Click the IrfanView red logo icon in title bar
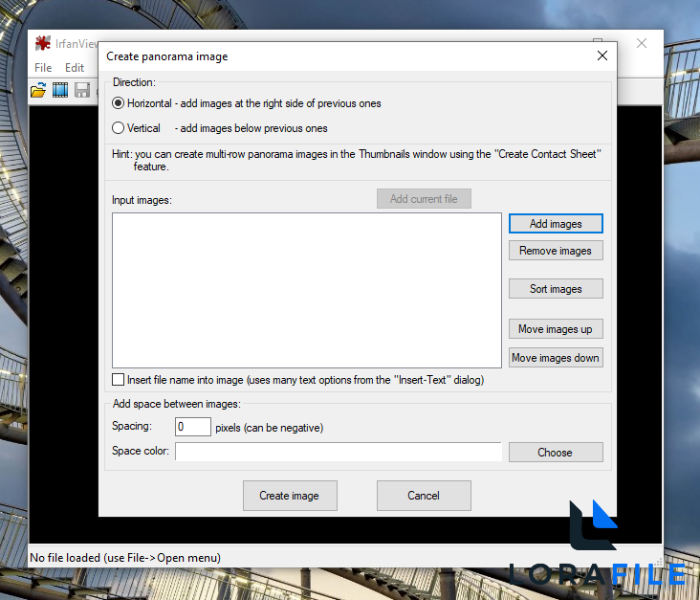 (x=43, y=43)
